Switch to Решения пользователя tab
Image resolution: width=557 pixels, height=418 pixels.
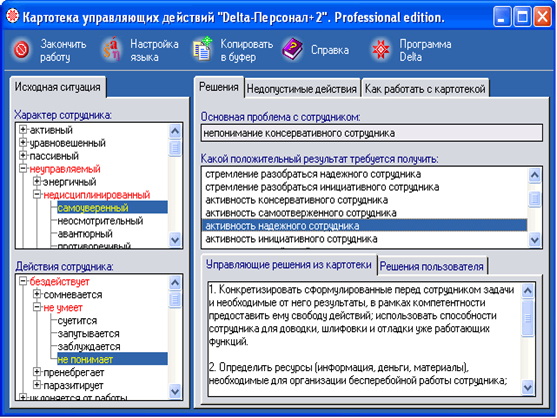(x=432, y=266)
